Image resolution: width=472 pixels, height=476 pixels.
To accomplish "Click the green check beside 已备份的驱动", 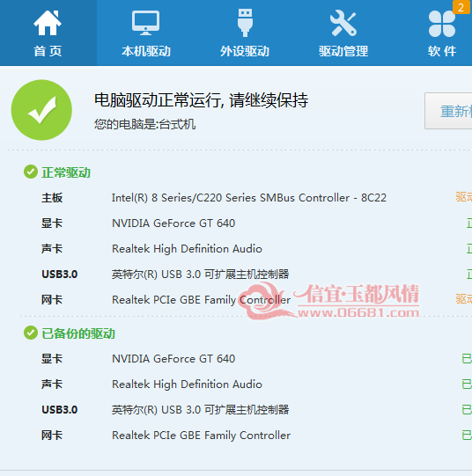I will 31,333.
